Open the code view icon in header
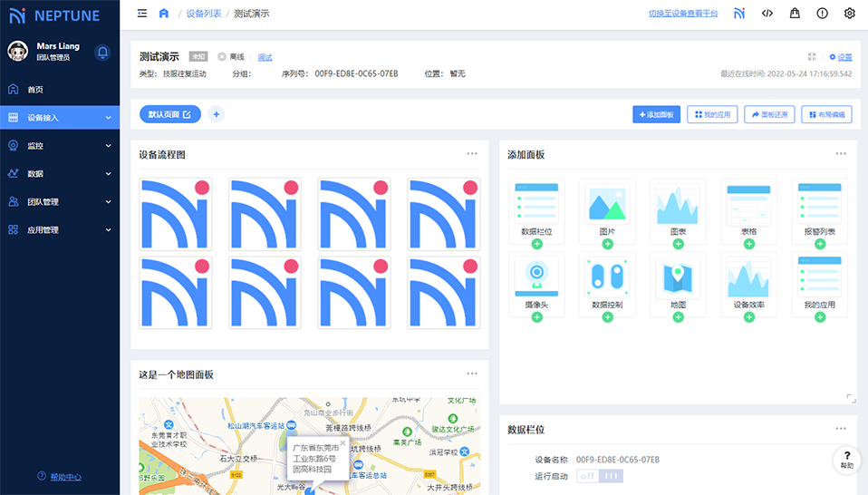Image resolution: width=868 pixels, height=495 pixels. 767,14
